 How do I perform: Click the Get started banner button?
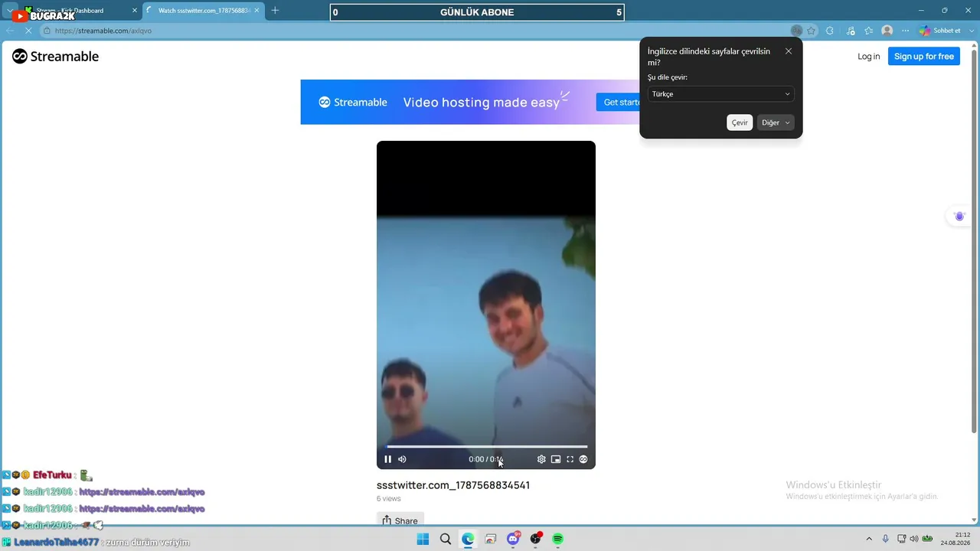click(x=619, y=102)
